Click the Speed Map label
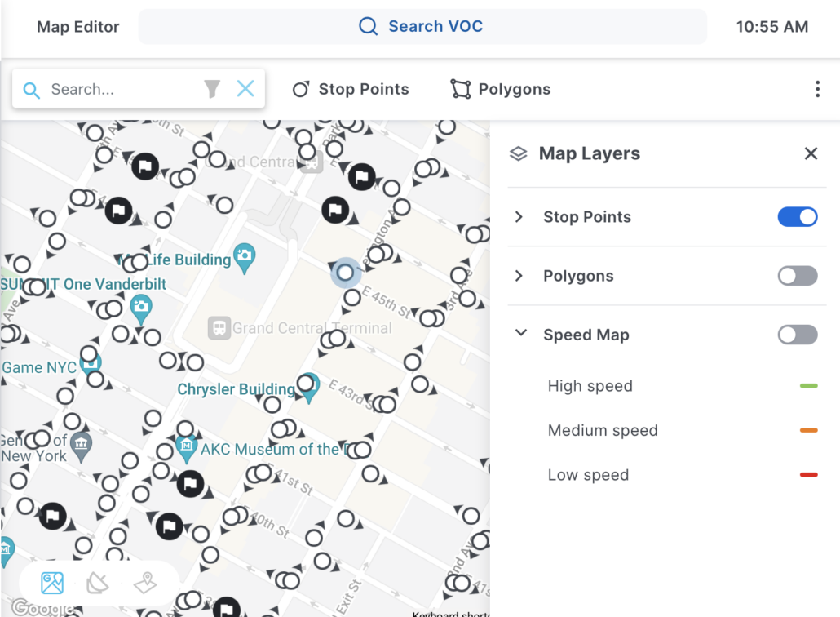Viewport: 840px width, 617px height. point(586,335)
